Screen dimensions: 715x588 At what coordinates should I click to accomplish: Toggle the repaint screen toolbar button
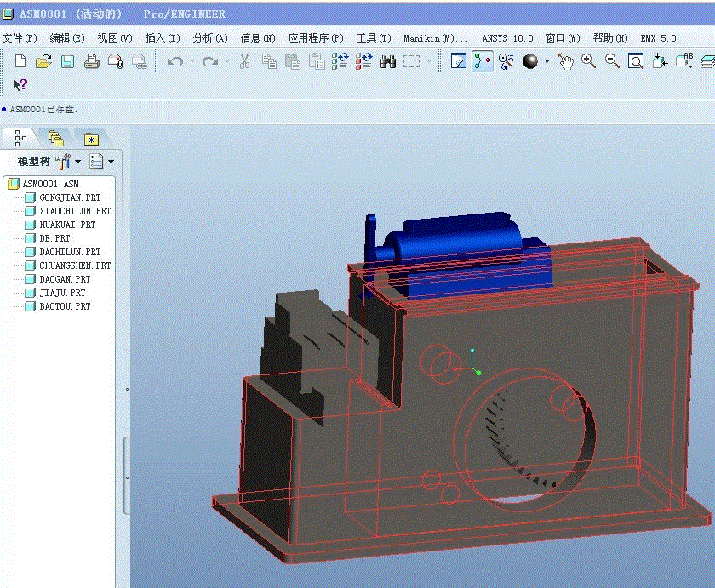459,61
